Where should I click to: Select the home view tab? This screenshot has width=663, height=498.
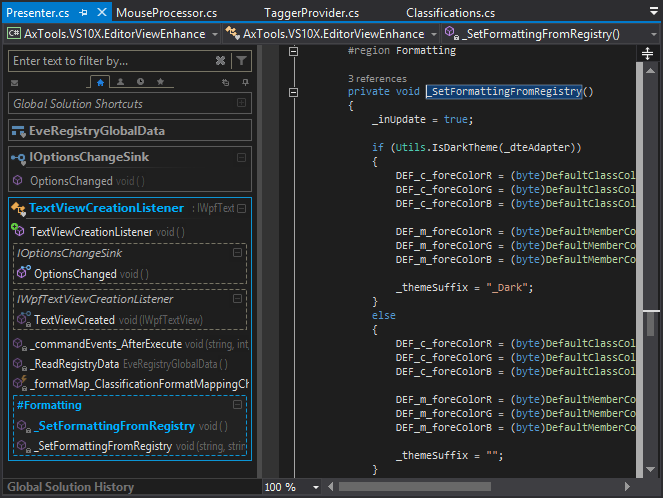coord(100,82)
